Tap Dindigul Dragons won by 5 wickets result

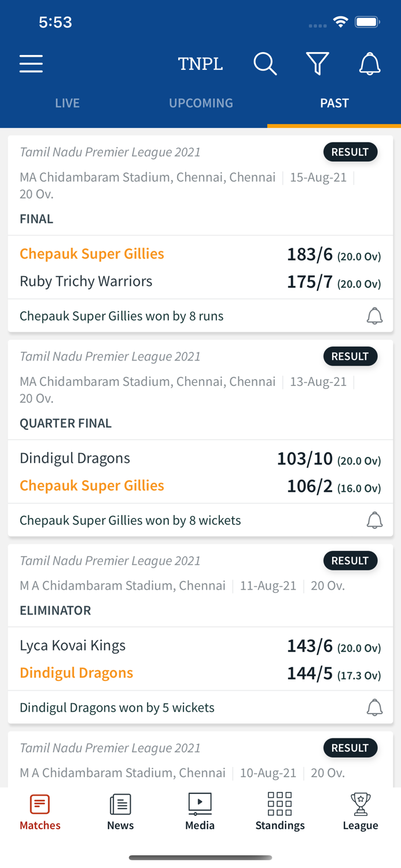point(117,707)
